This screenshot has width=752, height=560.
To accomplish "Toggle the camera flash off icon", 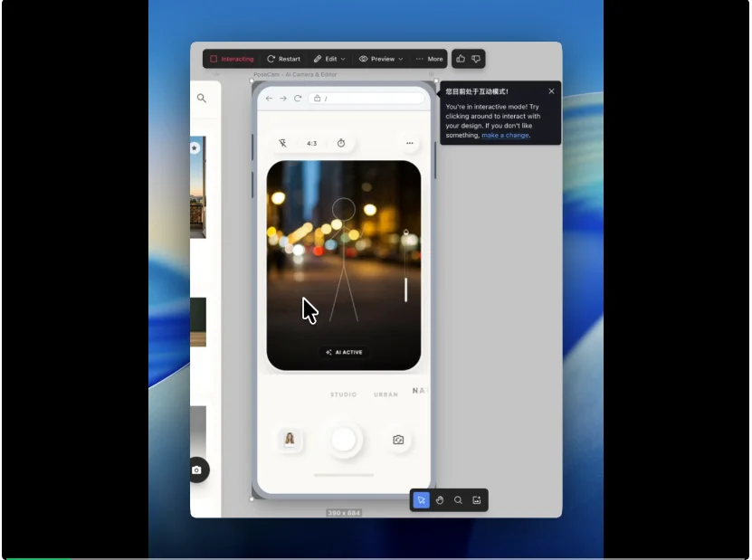I will [x=282, y=143].
